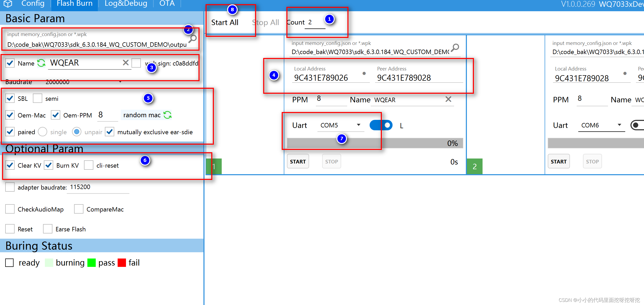Toggle the paired radio button option

pyautogui.click(x=11, y=132)
